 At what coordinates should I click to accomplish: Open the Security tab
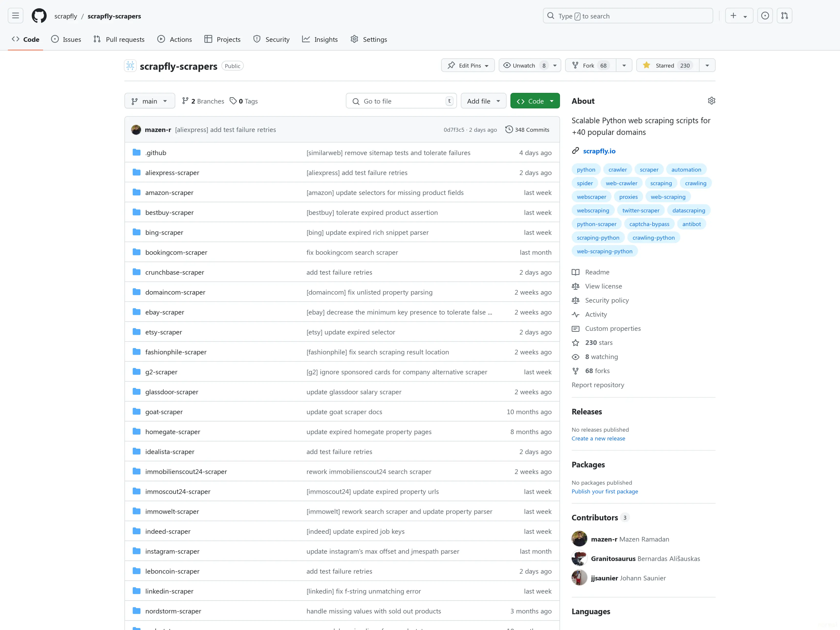pyautogui.click(x=271, y=39)
